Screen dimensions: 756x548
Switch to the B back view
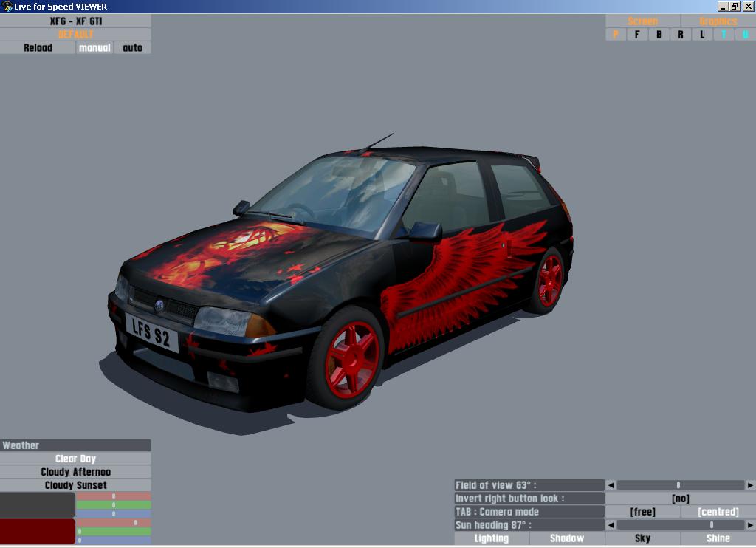(x=659, y=34)
